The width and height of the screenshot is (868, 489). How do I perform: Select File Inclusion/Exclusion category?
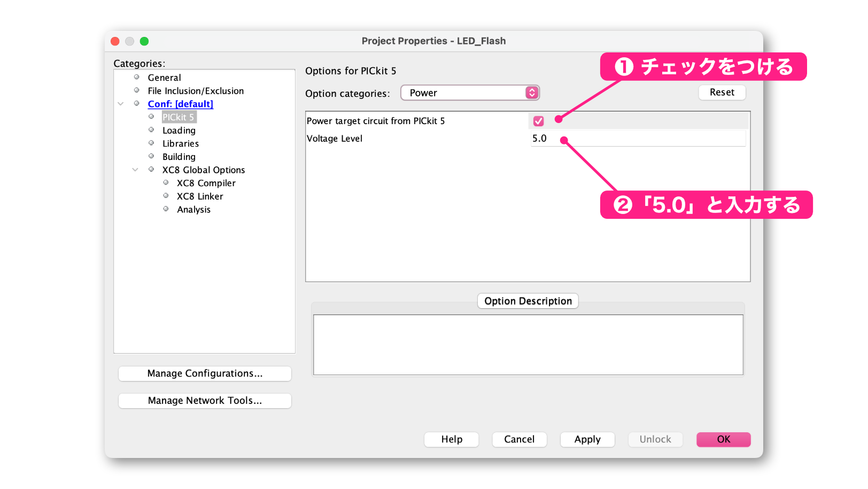point(196,91)
